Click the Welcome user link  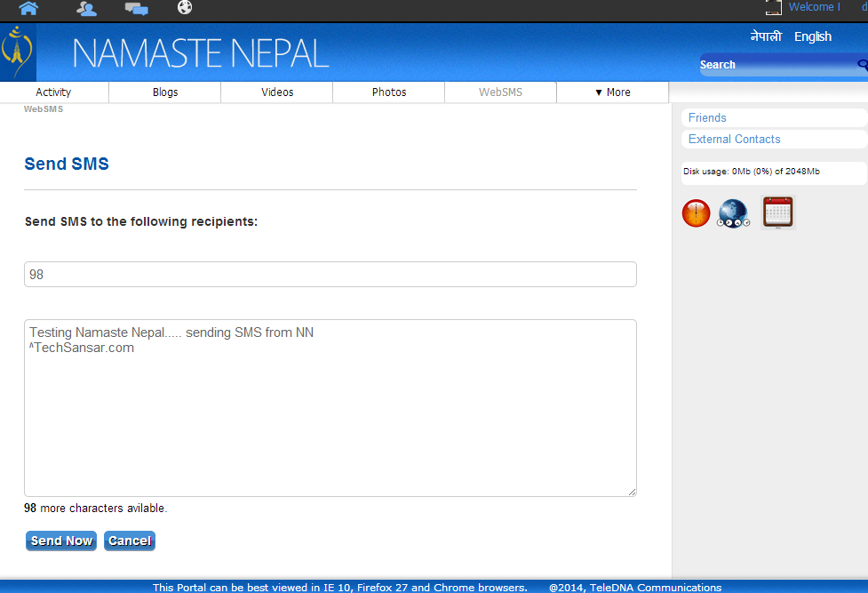tap(815, 7)
